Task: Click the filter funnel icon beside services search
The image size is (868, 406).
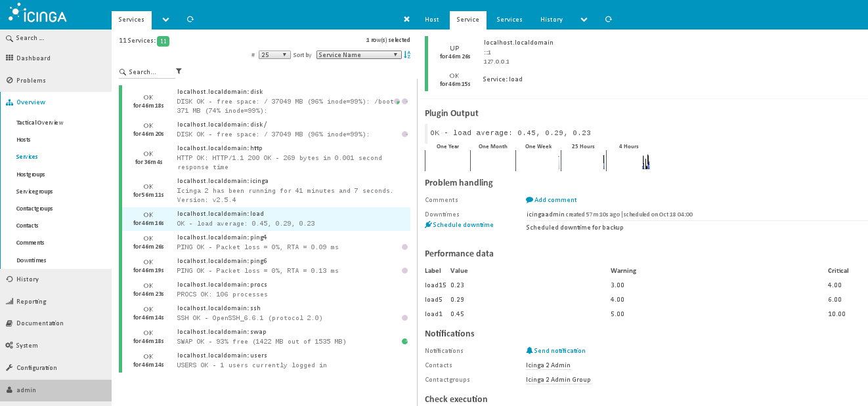Action: 179,71
